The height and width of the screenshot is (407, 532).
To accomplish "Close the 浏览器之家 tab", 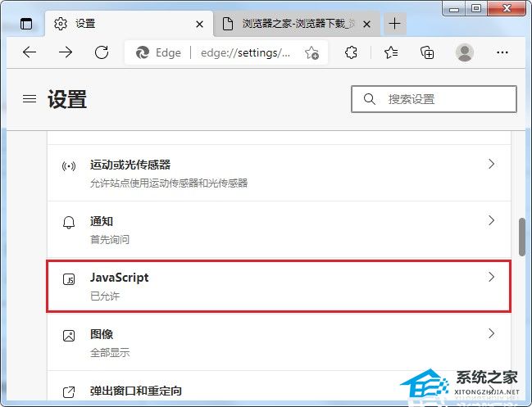I will tap(366, 24).
